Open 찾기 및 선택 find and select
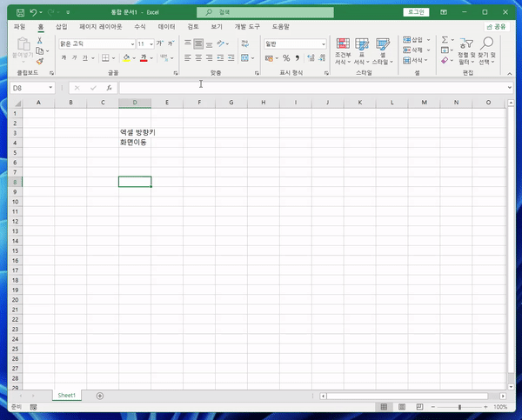The image size is (522, 420). tap(487, 51)
